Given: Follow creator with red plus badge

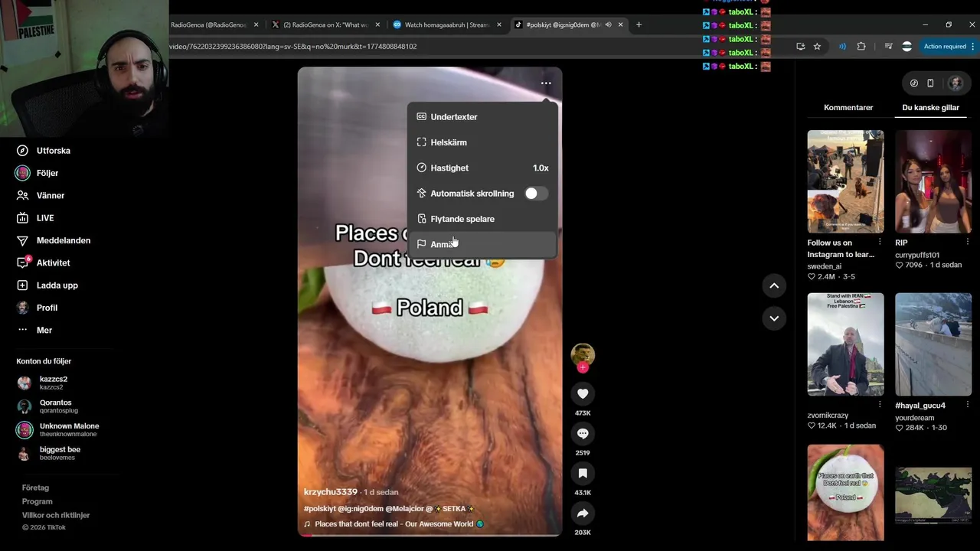Looking at the screenshot, I should pyautogui.click(x=583, y=368).
